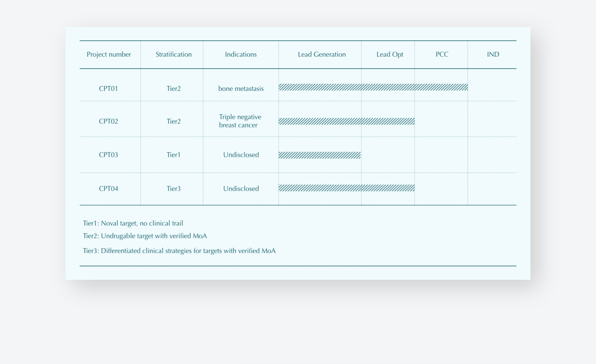The height and width of the screenshot is (364, 596).
Task: Select the PCC column header
Action: point(442,54)
